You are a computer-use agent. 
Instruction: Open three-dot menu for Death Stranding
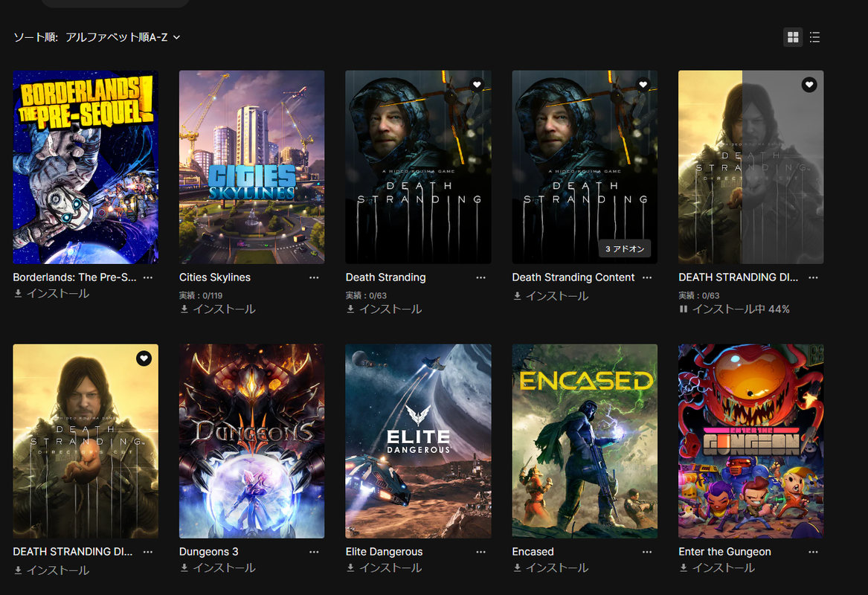pos(480,277)
